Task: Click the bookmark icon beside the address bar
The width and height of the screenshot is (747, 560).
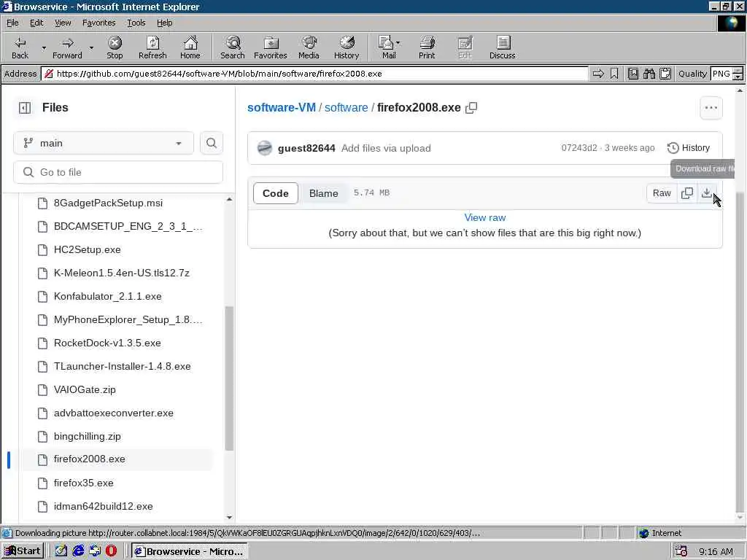Action: click(x=614, y=74)
